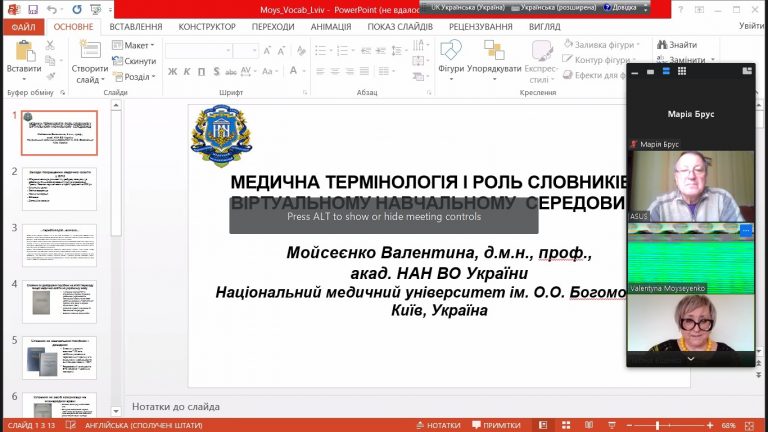The image size is (768, 432).
Task: Click the Упорядкувати arrange icon
Action: point(494,50)
